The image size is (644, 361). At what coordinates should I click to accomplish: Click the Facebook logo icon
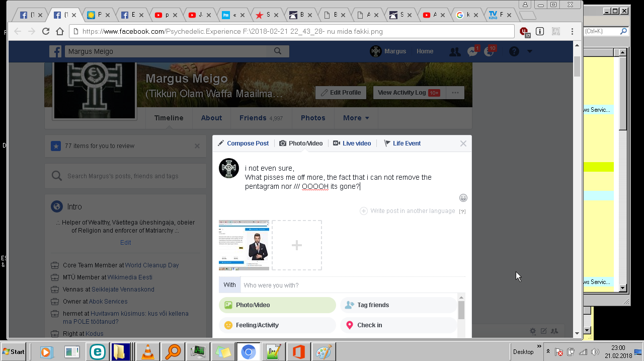(55, 51)
